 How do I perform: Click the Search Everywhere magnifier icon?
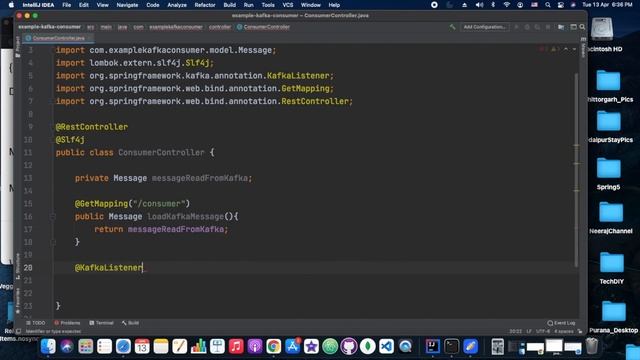pos(582,27)
